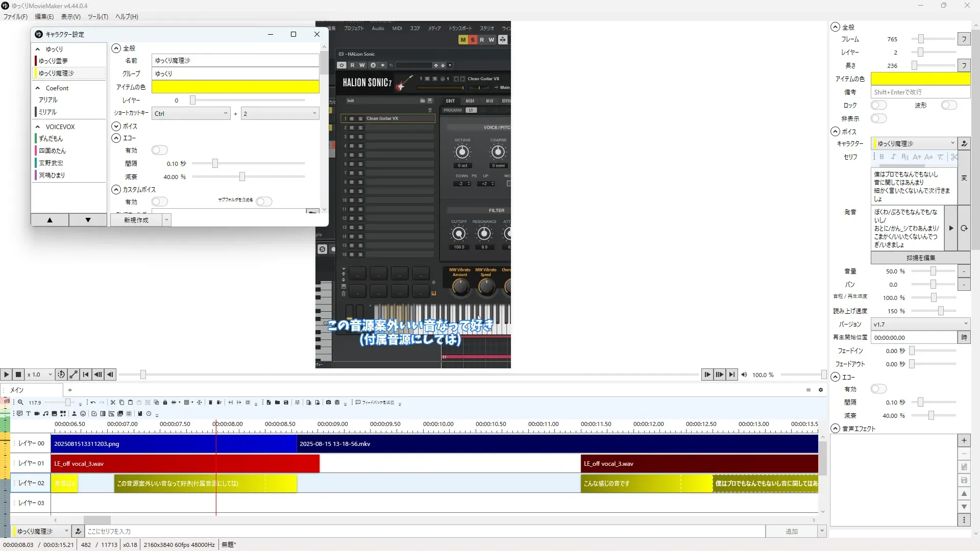The image size is (980, 551).
Task: Click the camera screenshot icon in toolbar
Action: coord(328,403)
